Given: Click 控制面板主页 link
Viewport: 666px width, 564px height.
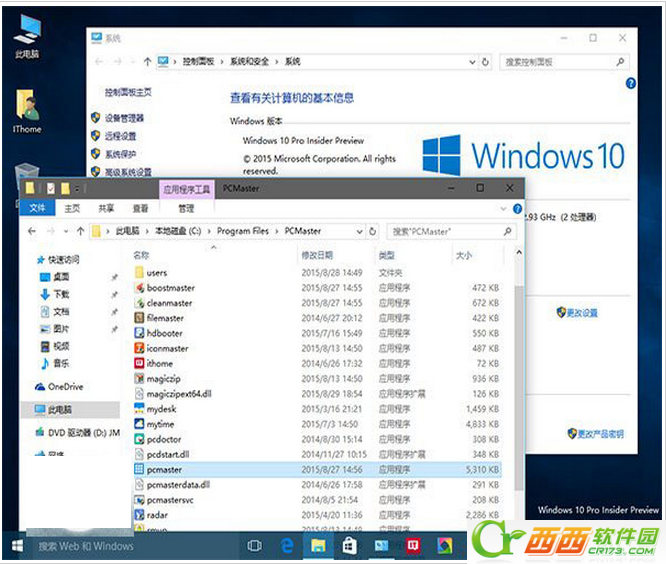Looking at the screenshot, I should tap(128, 92).
